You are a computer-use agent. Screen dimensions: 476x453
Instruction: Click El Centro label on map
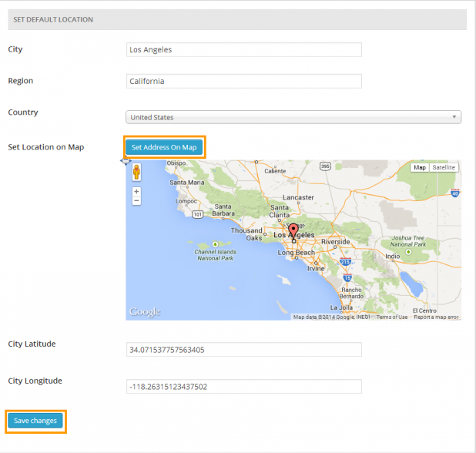(x=424, y=310)
